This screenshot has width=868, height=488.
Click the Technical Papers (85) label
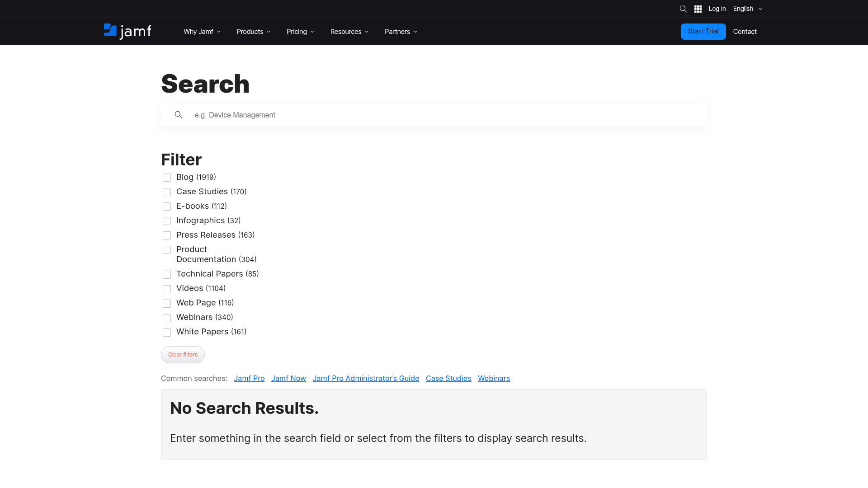tap(217, 274)
